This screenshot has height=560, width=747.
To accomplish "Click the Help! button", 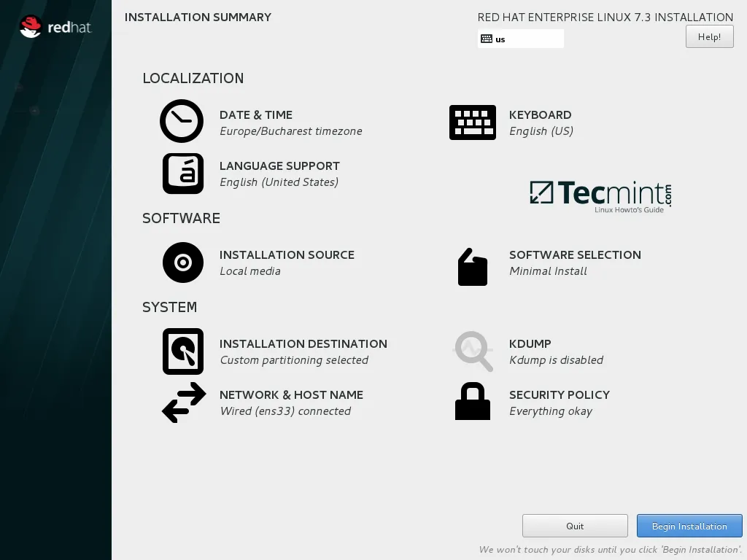I will pyautogui.click(x=708, y=36).
